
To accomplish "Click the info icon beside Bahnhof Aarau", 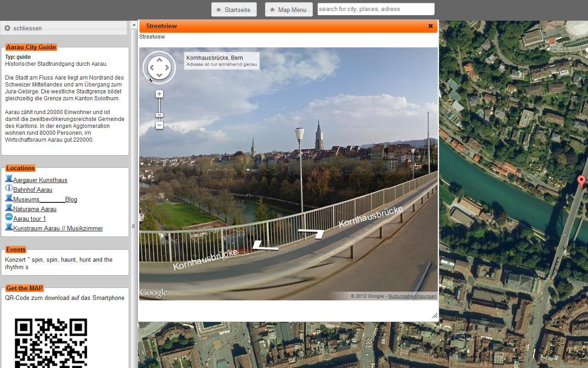I will [9, 188].
